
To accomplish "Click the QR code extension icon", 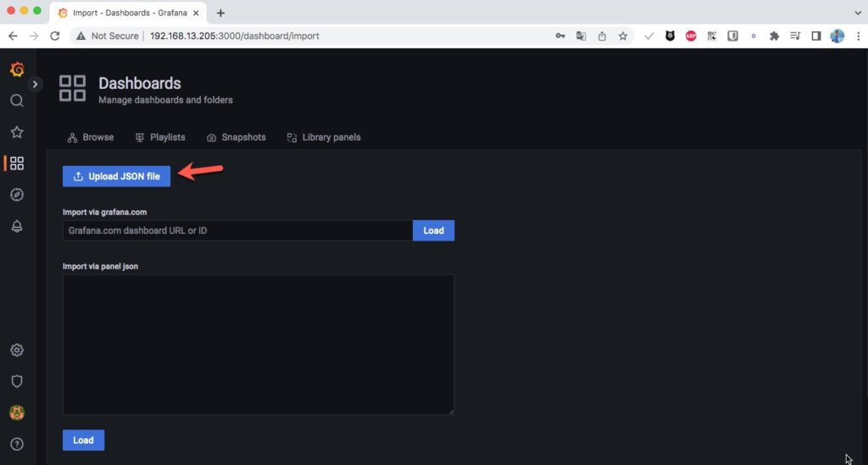I will point(712,36).
